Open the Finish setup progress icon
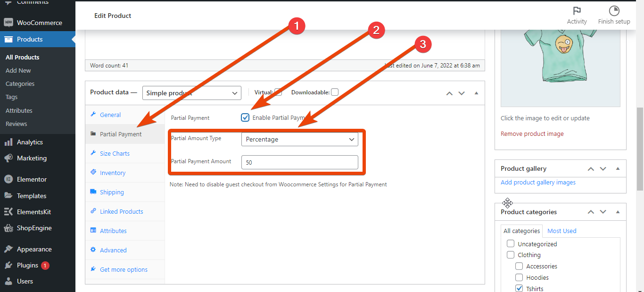The height and width of the screenshot is (292, 644). pos(614,11)
